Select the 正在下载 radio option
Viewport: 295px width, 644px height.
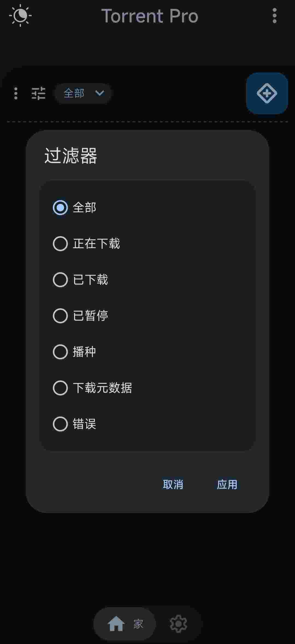[86, 244]
